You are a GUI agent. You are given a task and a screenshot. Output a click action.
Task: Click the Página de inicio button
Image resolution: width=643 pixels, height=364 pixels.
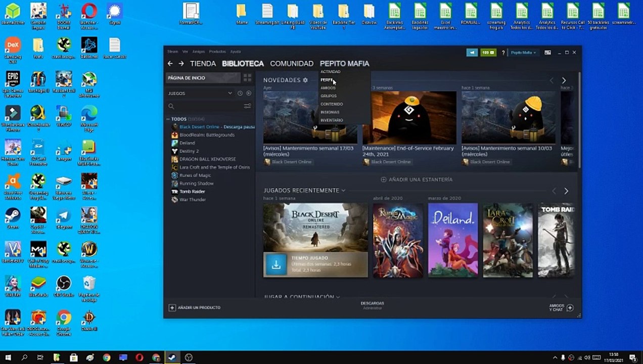tap(203, 78)
